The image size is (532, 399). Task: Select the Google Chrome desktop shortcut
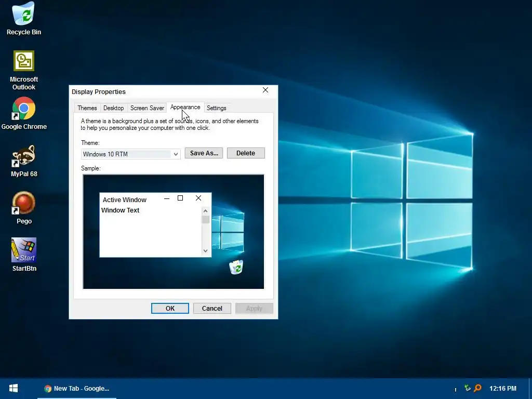(x=24, y=114)
